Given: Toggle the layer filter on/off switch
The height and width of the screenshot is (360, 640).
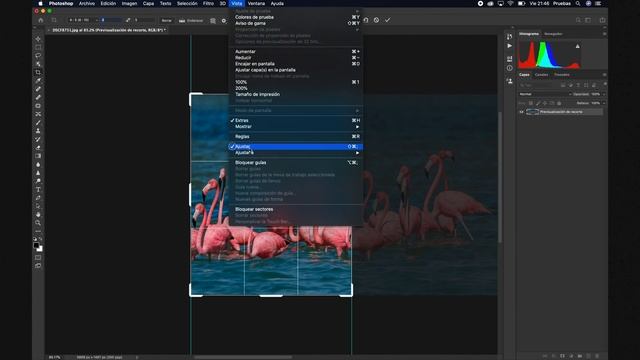Looking at the screenshot, I should coord(604,84).
